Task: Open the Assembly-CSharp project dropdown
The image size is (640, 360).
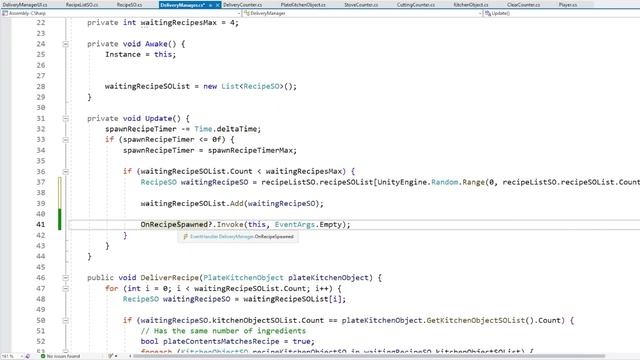Action: [x=239, y=13]
